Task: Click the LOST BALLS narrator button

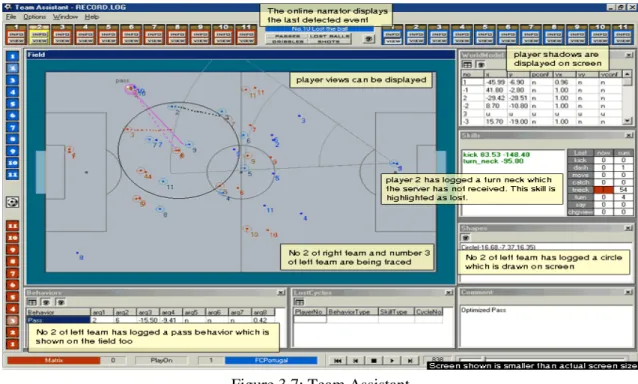Action: click(330, 36)
